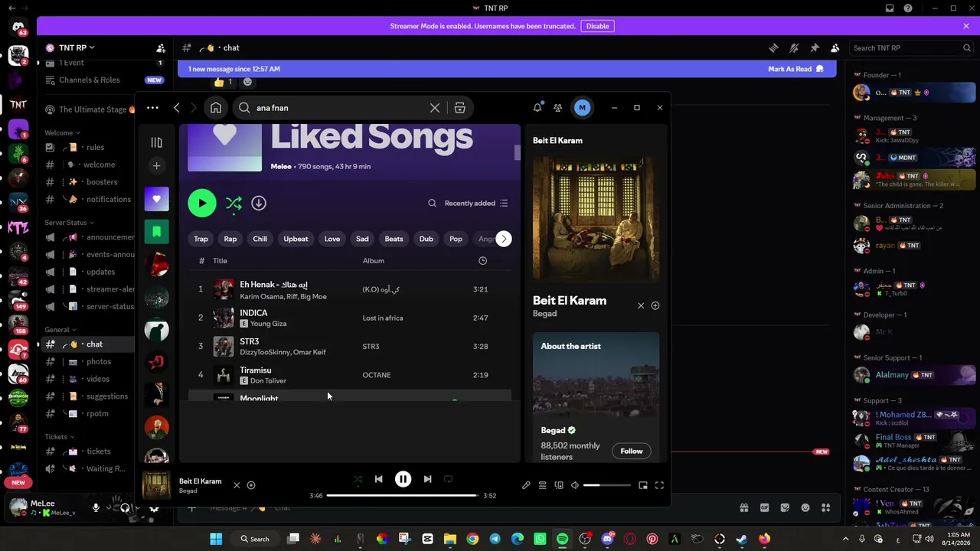
Task: Download the Liked Songs playlist
Action: [259, 203]
